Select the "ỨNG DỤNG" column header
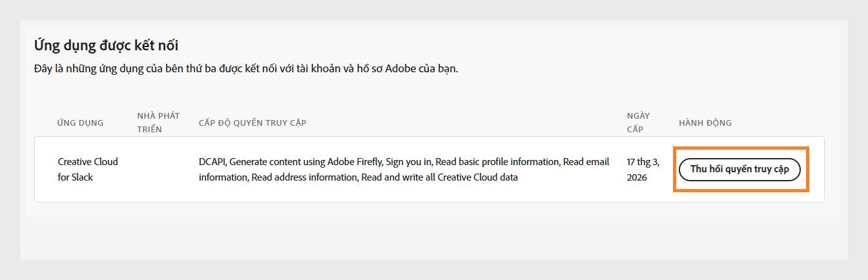 coord(80,123)
